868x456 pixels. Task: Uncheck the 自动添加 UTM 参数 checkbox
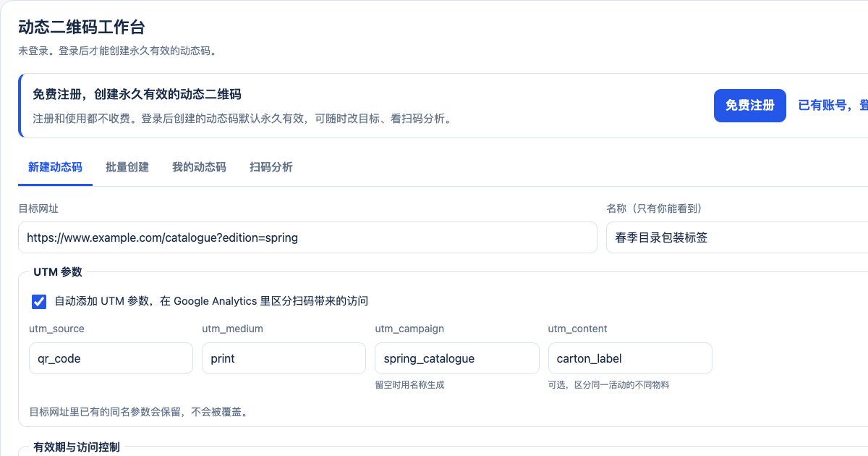click(x=39, y=301)
